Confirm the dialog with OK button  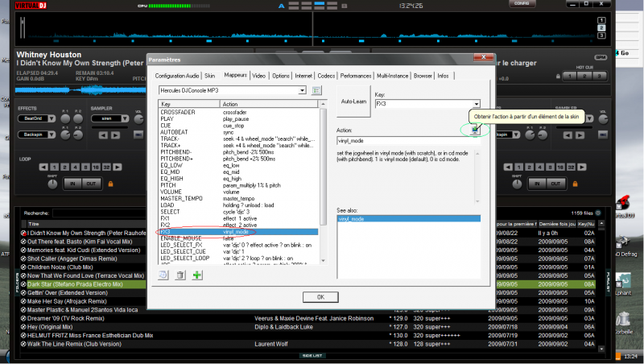tap(320, 296)
